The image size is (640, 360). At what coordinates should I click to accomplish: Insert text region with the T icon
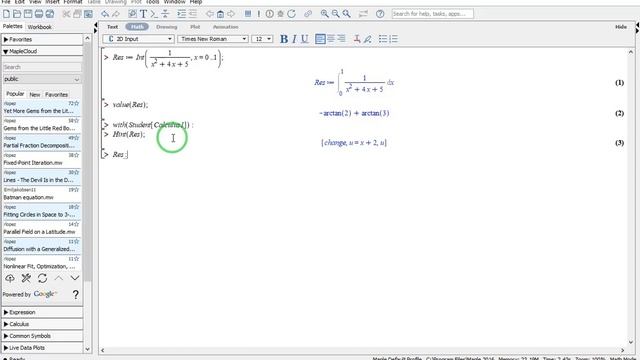tap(144, 14)
